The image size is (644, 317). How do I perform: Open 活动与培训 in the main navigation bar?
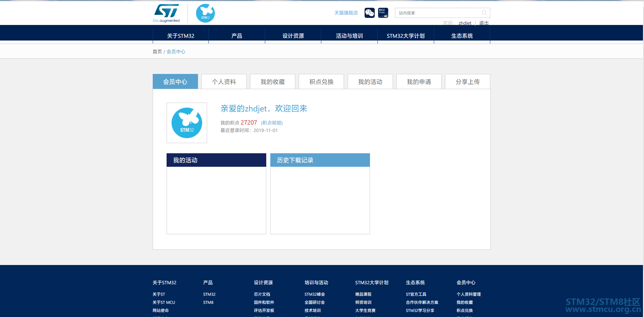[349, 36]
